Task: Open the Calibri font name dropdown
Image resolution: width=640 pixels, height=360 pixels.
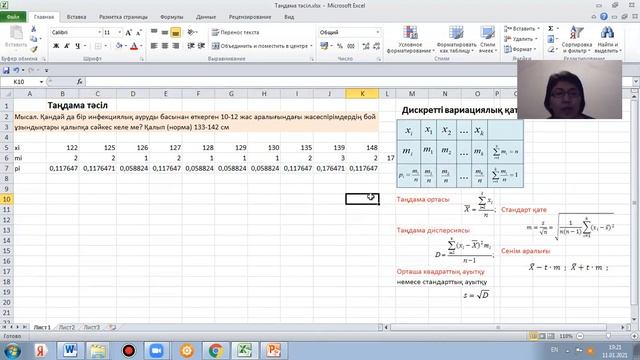Action: click(x=99, y=32)
